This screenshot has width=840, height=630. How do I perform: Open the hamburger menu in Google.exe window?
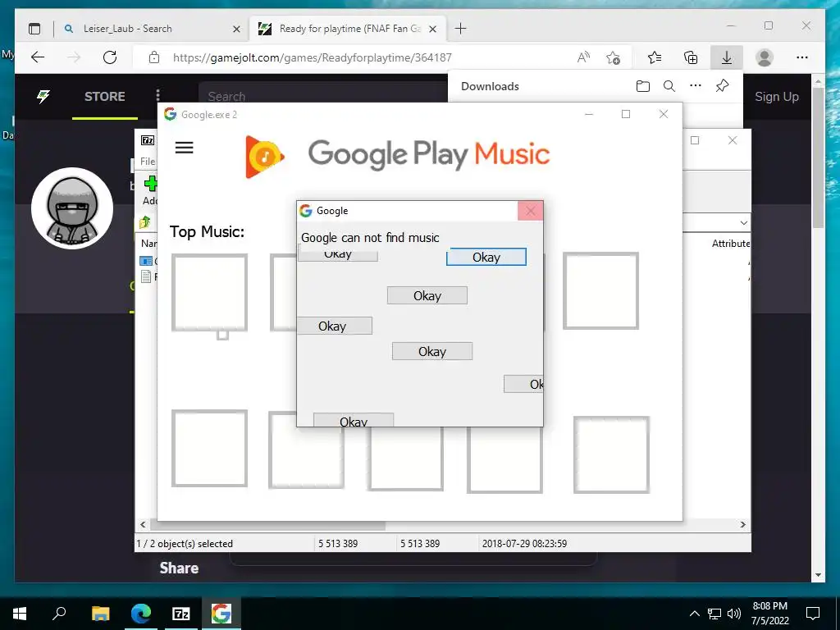click(184, 148)
